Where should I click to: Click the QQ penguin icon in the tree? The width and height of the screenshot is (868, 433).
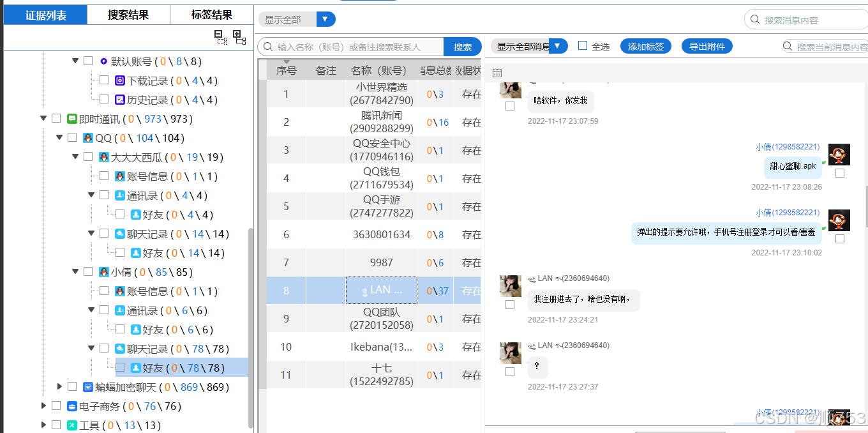87,137
